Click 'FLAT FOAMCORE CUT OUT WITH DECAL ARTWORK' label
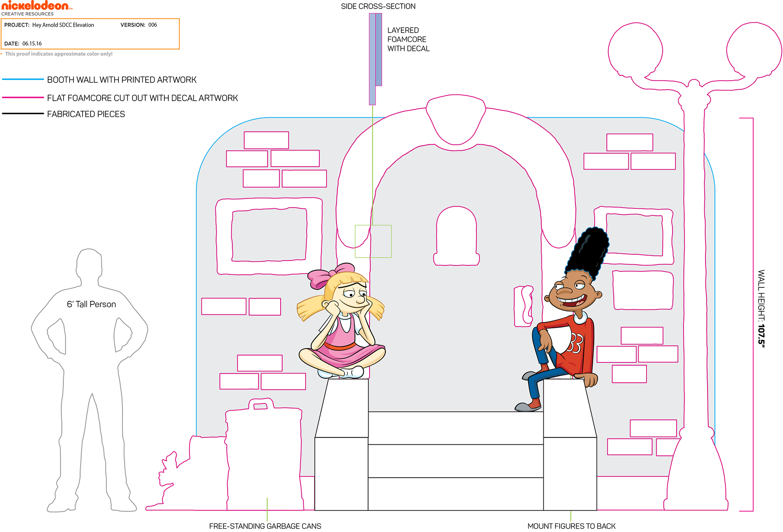This screenshot has height=532, width=783. pyautogui.click(x=142, y=98)
